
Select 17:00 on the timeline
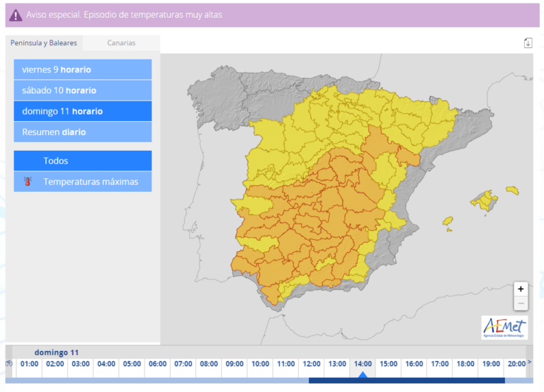point(440,364)
